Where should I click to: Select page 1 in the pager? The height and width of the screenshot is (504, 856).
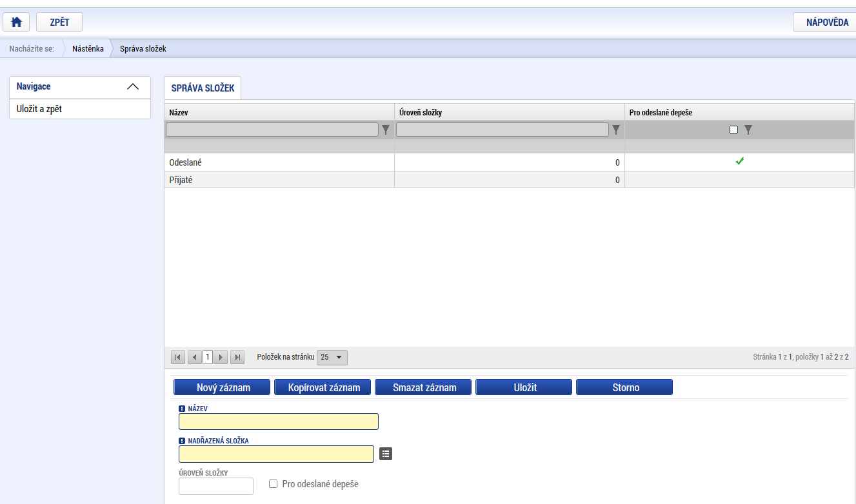coord(208,356)
